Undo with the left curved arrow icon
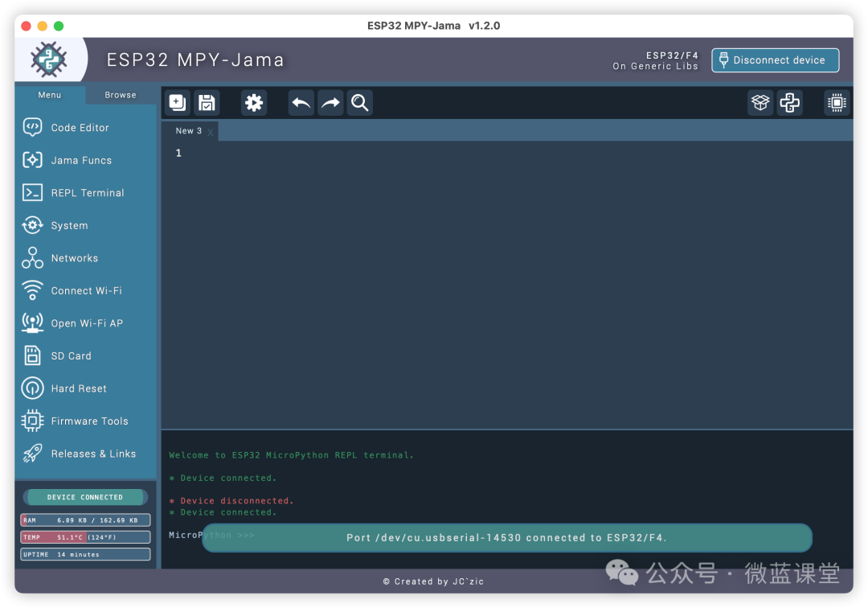868x608 pixels. pyautogui.click(x=301, y=102)
